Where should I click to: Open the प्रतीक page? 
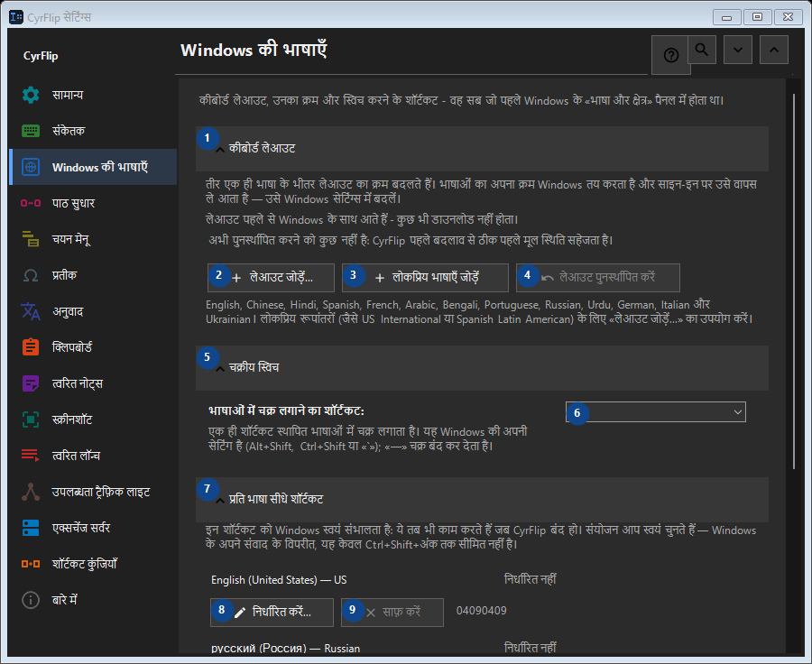pyautogui.click(x=93, y=275)
